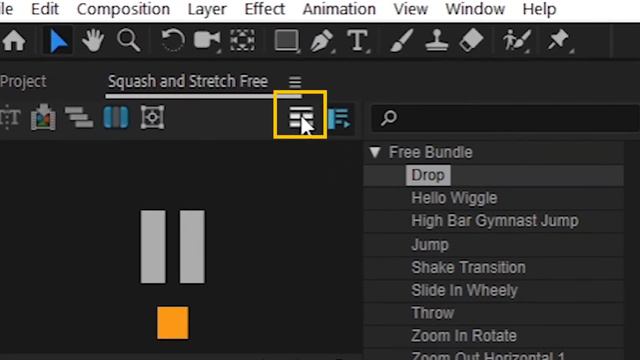Open the Window menu
Image resolution: width=640 pixels, height=360 pixels.
click(475, 9)
